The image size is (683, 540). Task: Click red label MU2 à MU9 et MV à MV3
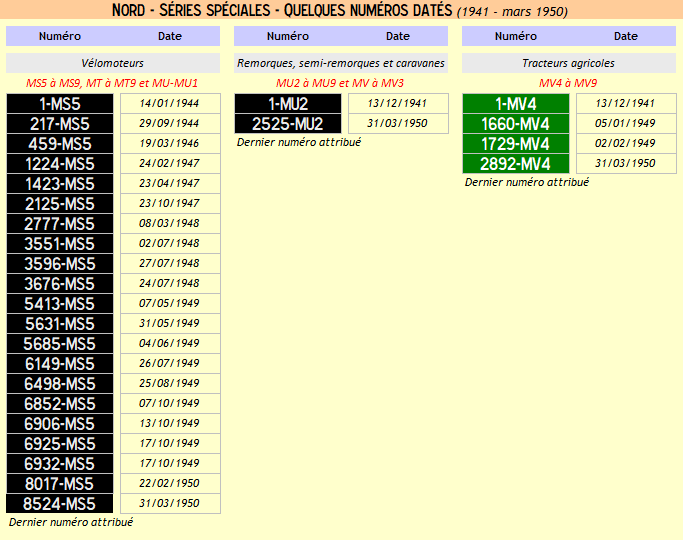click(x=340, y=83)
